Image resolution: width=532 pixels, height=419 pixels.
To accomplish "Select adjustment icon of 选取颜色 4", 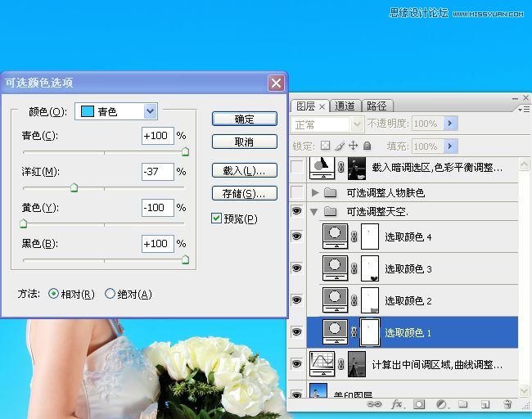I will [335, 237].
